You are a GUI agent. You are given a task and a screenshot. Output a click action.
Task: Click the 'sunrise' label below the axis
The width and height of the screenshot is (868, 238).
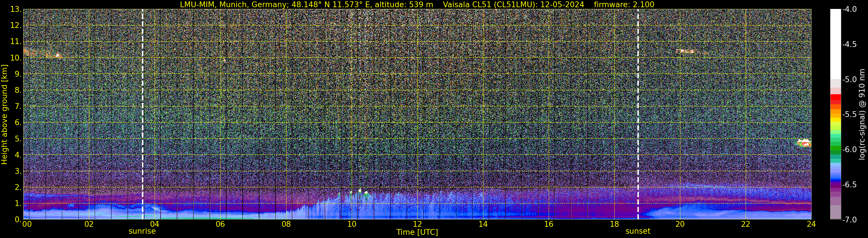coord(142,231)
